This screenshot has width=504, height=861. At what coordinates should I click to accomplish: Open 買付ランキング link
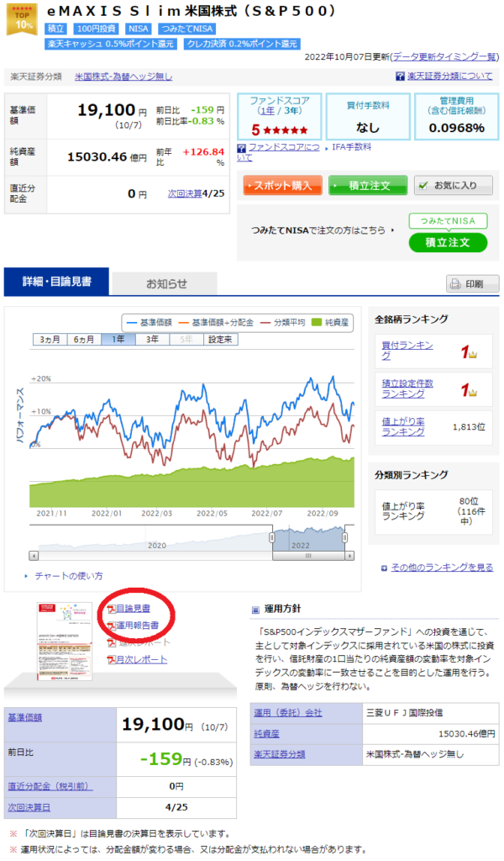pyautogui.click(x=407, y=351)
